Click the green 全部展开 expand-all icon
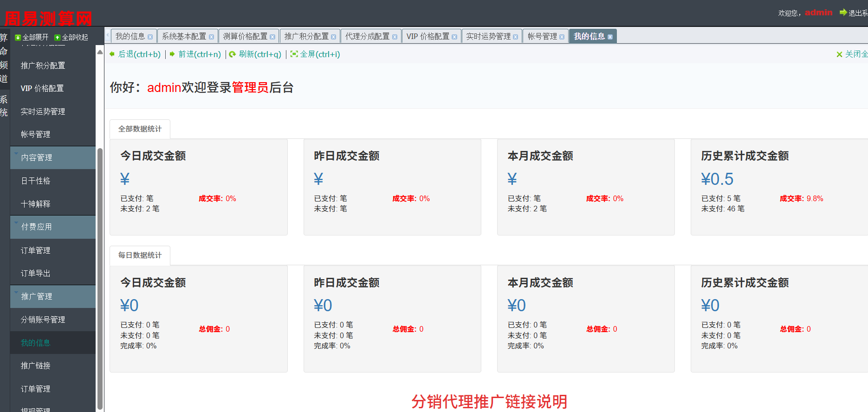Screen dimensions: 868x412 (x=18, y=38)
